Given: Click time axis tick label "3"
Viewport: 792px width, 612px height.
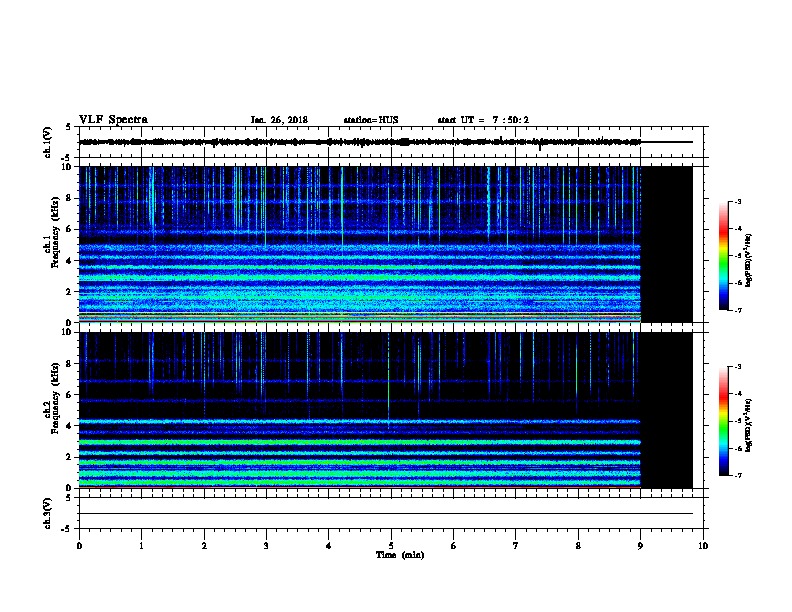Looking at the screenshot, I should [266, 546].
